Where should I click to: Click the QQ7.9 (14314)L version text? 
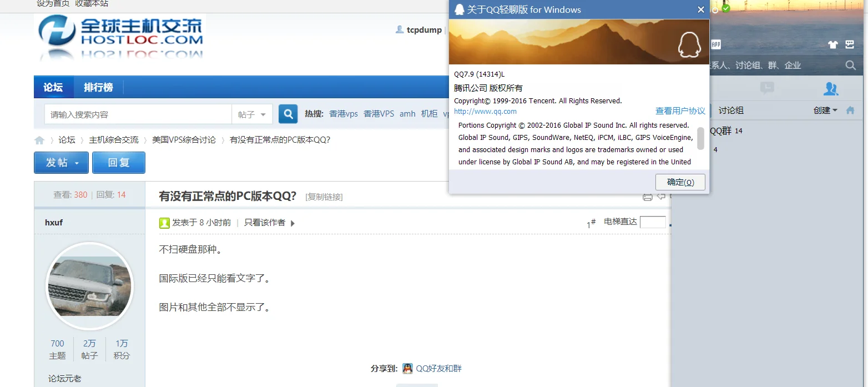click(480, 74)
